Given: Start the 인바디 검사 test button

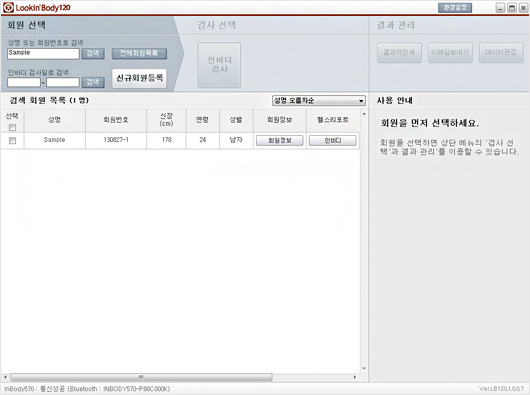Looking at the screenshot, I should [x=219, y=65].
